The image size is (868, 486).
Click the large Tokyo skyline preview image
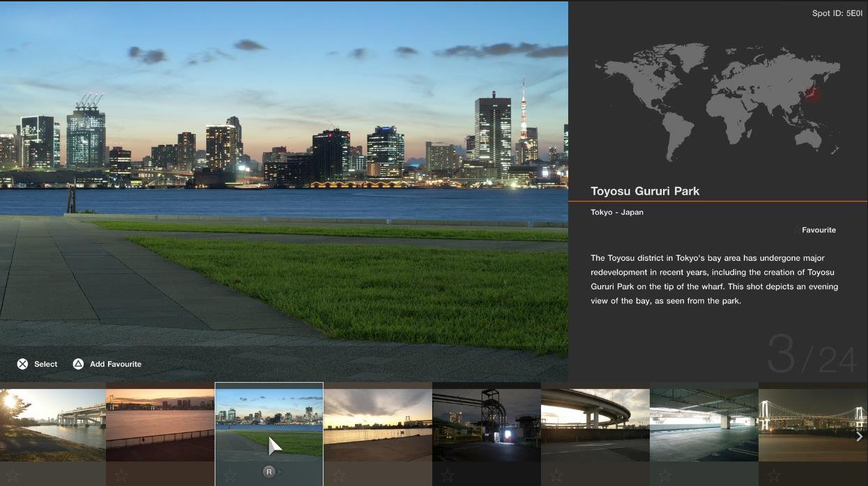pyautogui.click(x=284, y=174)
